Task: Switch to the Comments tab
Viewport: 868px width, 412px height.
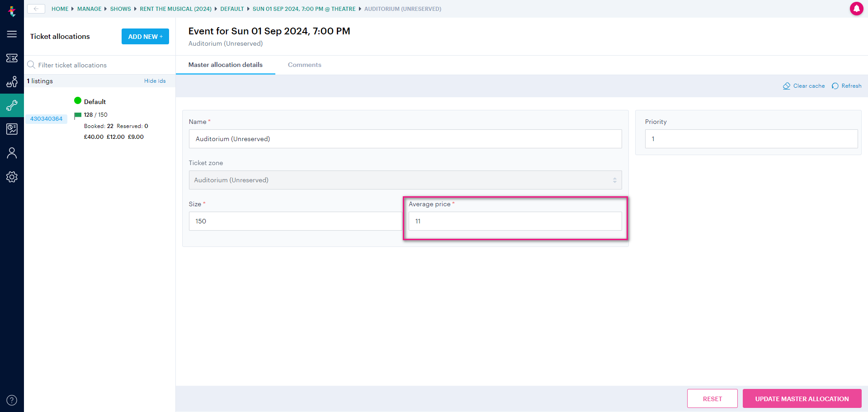Action: point(304,65)
